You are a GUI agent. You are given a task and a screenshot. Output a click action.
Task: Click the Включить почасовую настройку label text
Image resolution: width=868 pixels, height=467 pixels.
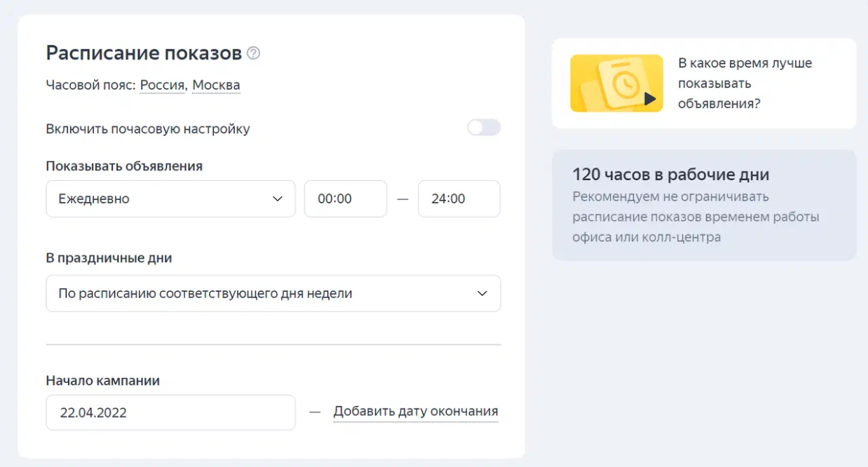(x=148, y=129)
